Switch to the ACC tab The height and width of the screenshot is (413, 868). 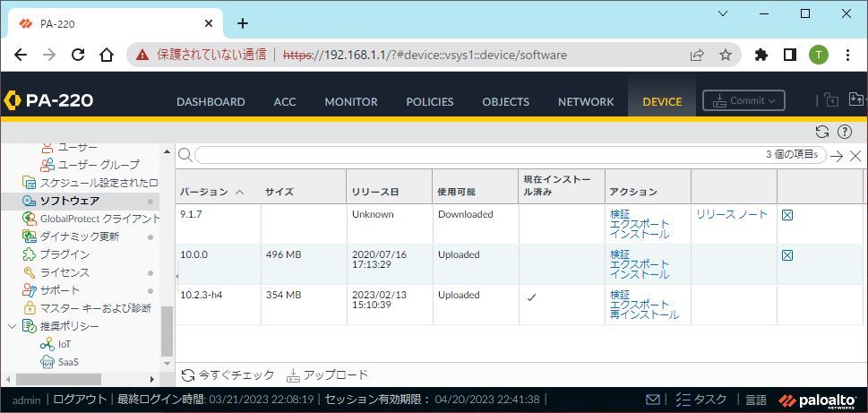(285, 102)
